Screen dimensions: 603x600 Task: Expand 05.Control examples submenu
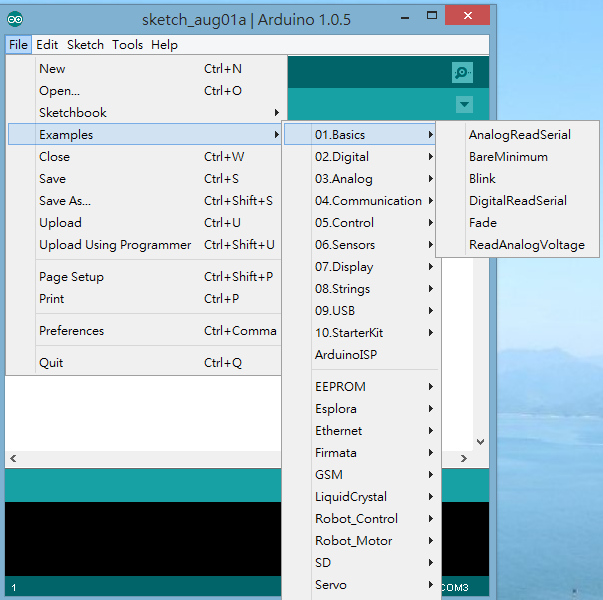click(x=361, y=223)
